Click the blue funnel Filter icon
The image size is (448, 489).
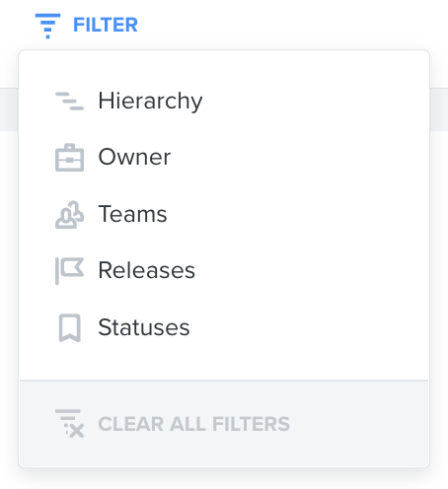coord(47,26)
